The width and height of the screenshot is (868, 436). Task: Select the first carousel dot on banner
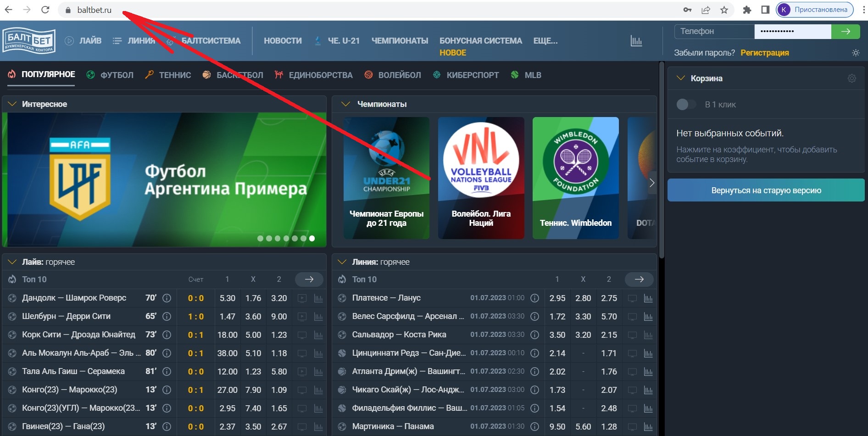(260, 238)
